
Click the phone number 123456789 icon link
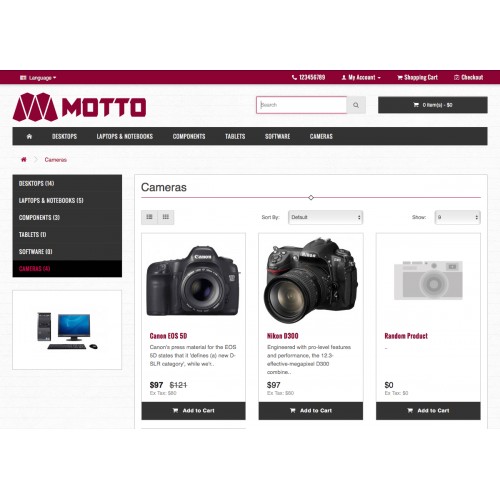click(308, 77)
